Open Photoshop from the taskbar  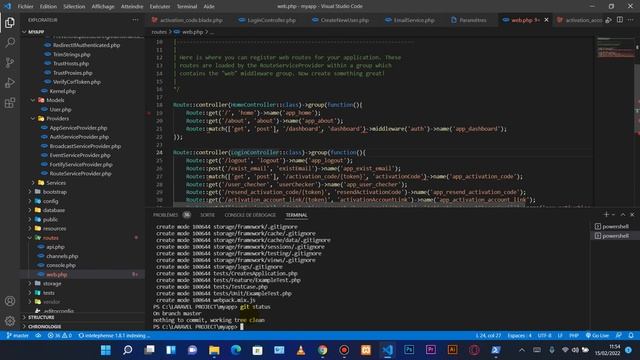coord(409,350)
